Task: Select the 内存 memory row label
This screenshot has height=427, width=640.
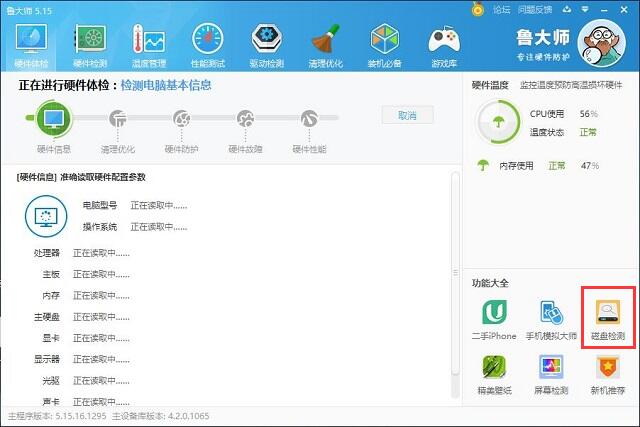Action: [x=51, y=296]
